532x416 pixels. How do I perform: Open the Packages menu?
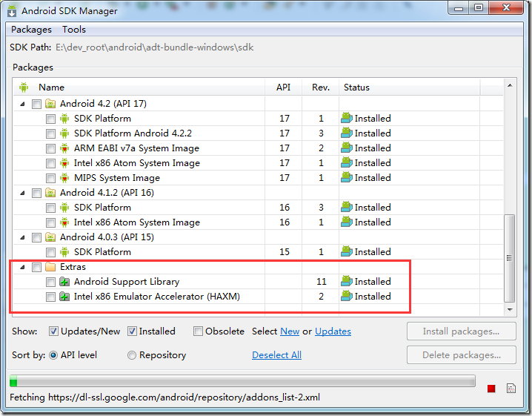click(x=31, y=30)
